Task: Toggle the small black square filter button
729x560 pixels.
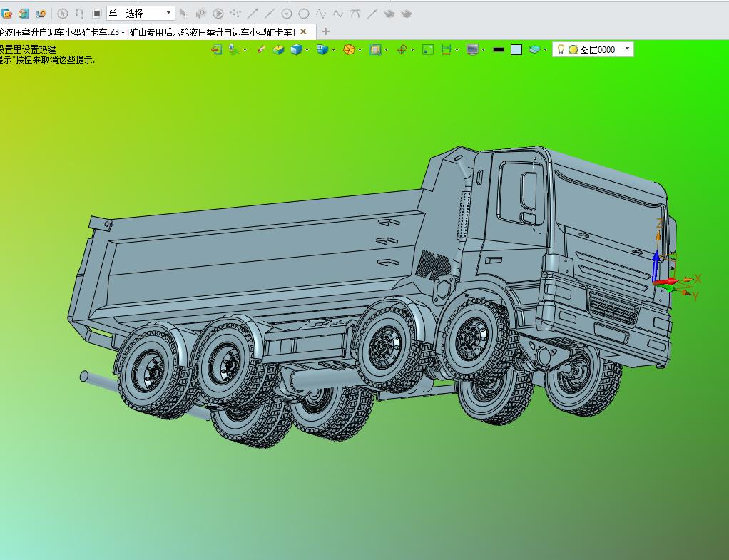Action: (x=97, y=14)
